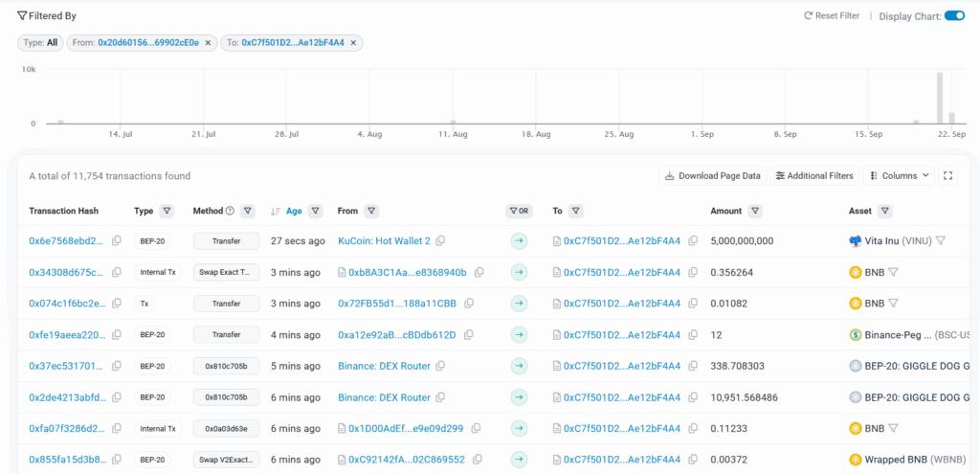
Task: Click the Method help question icon
Action: coord(230,211)
